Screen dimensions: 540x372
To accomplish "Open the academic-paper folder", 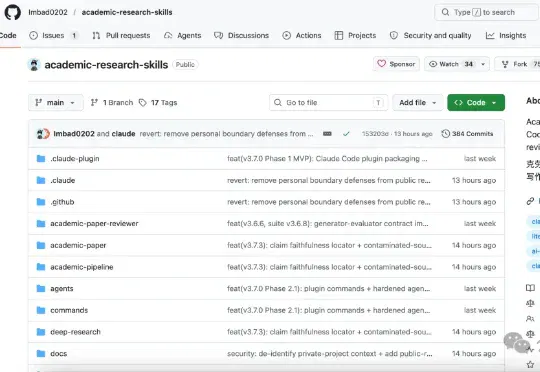I will coord(78,245).
